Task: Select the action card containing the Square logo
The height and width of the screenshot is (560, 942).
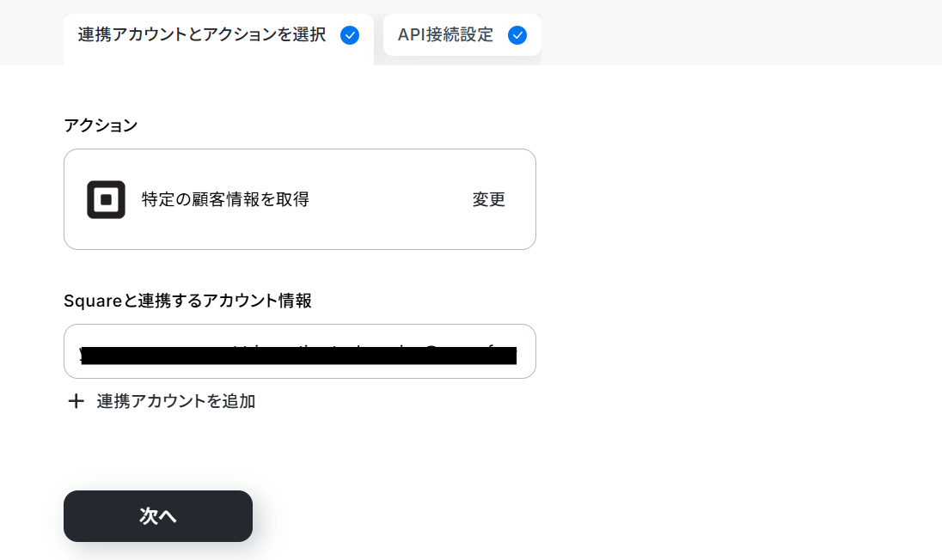Action: pos(300,199)
